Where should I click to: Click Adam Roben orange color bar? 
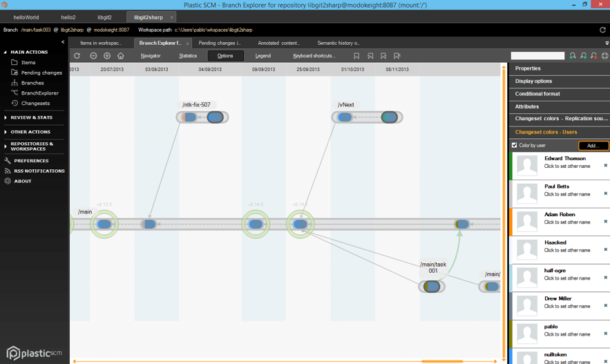(x=511, y=222)
